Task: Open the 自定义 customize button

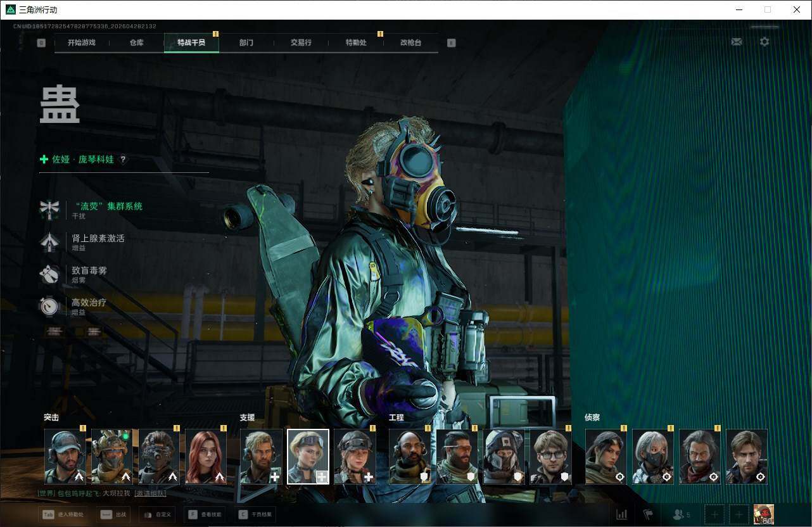Action: 157,515
